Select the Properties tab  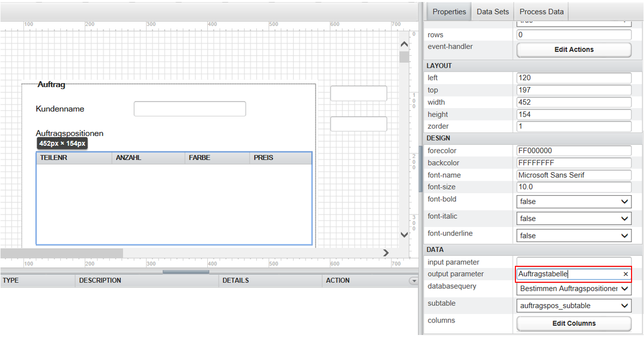pyautogui.click(x=449, y=11)
